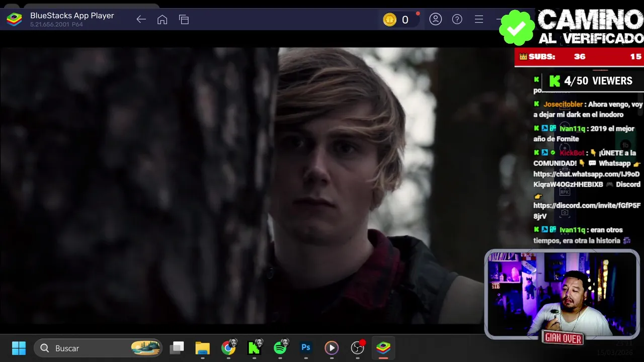Viewport: 644px width, 362px height.
Task: Open Task View on taskbar
Action: coord(177,348)
